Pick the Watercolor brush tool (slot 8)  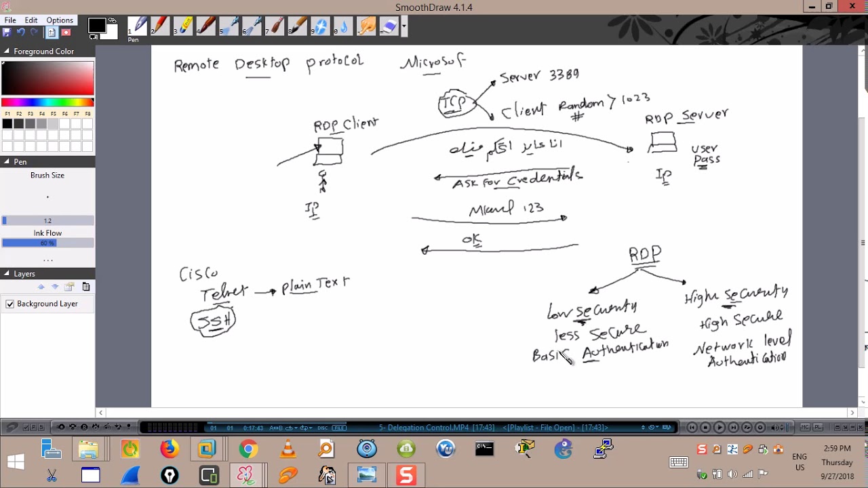pos(299,26)
